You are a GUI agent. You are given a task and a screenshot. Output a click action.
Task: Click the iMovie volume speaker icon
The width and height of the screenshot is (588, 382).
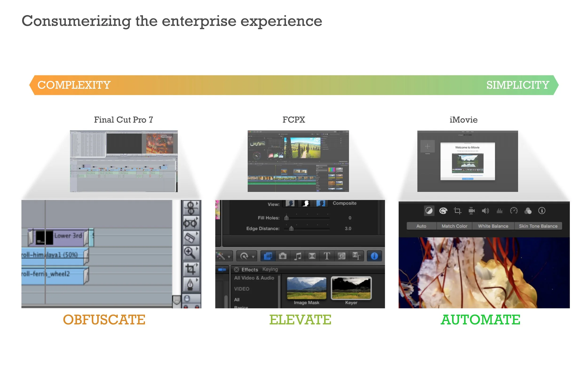click(485, 211)
